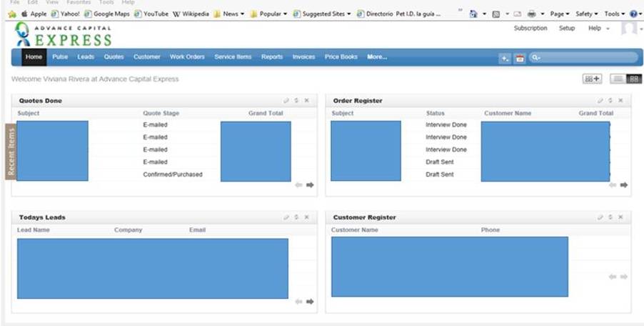Open the calendar icon in navigation bar
Viewport: 644px width, 326px height.
coord(520,59)
